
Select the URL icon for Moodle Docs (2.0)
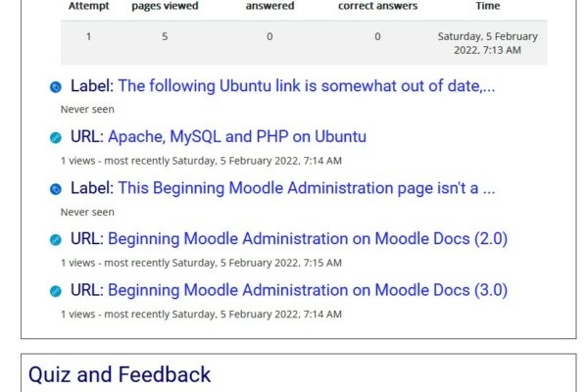coord(56,239)
